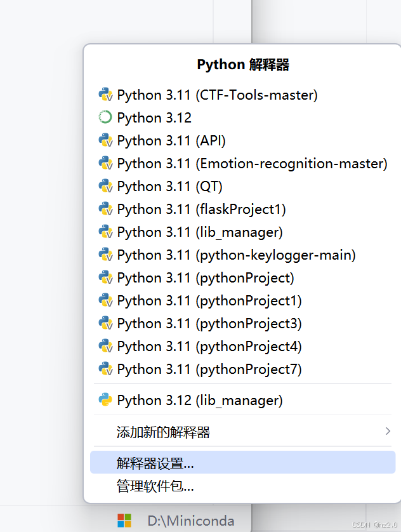Click Python icon beside pythonProject1 entry
This screenshot has width=401, height=532.
tap(105, 300)
